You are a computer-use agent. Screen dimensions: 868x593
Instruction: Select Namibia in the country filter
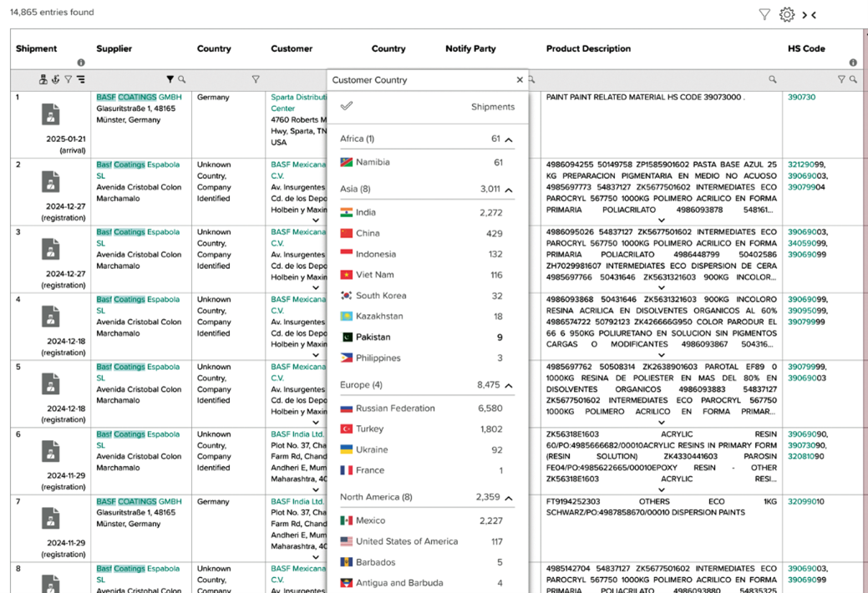[422, 162]
